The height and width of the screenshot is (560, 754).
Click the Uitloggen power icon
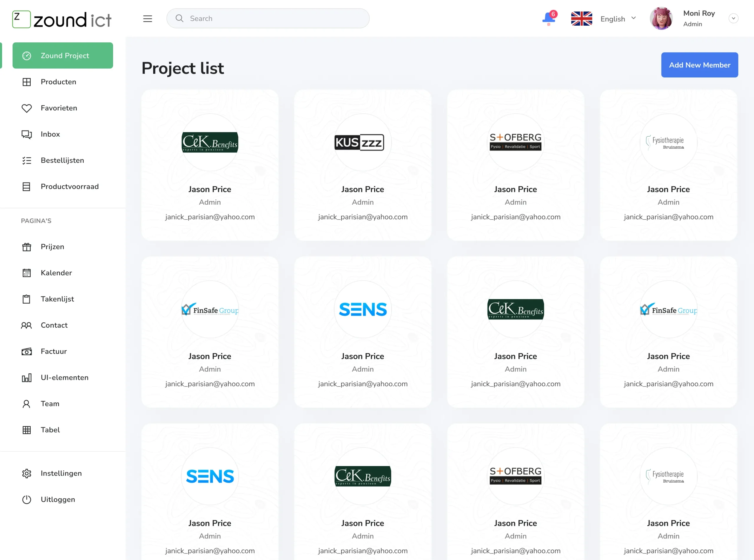[27, 499]
